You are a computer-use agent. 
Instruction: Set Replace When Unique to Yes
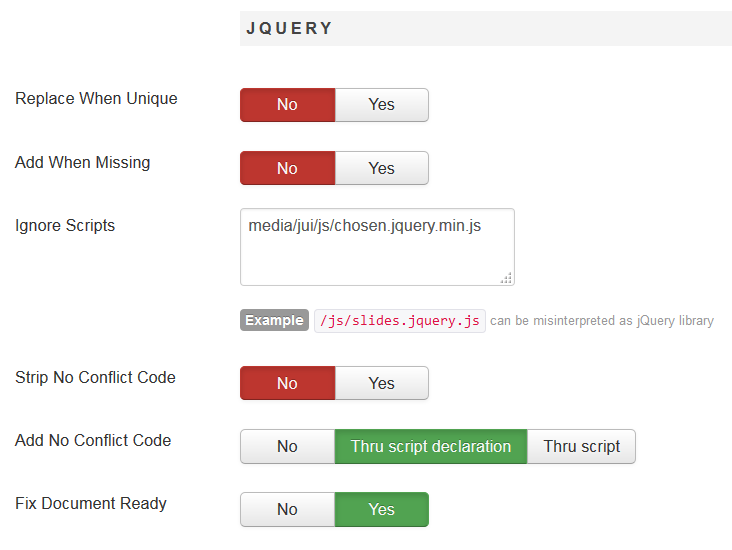click(x=381, y=105)
